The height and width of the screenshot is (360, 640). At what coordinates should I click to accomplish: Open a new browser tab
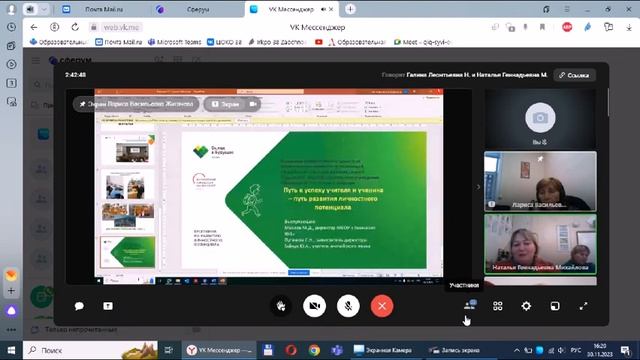(350, 9)
